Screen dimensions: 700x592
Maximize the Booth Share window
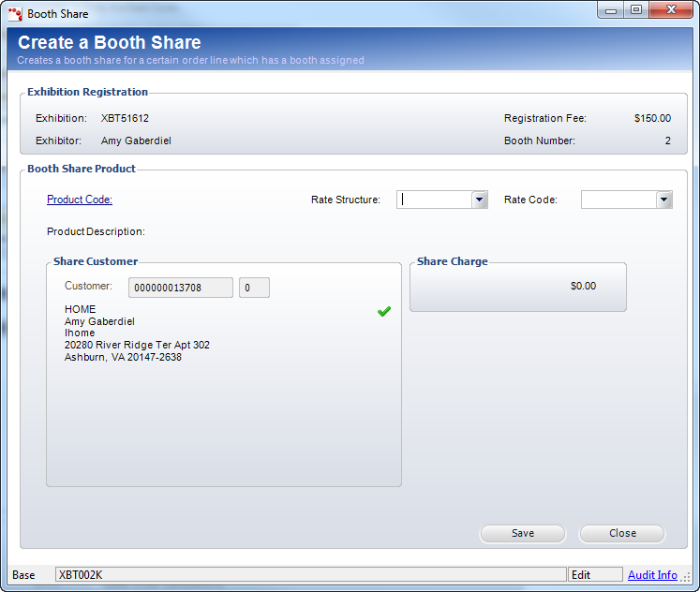tap(636, 10)
